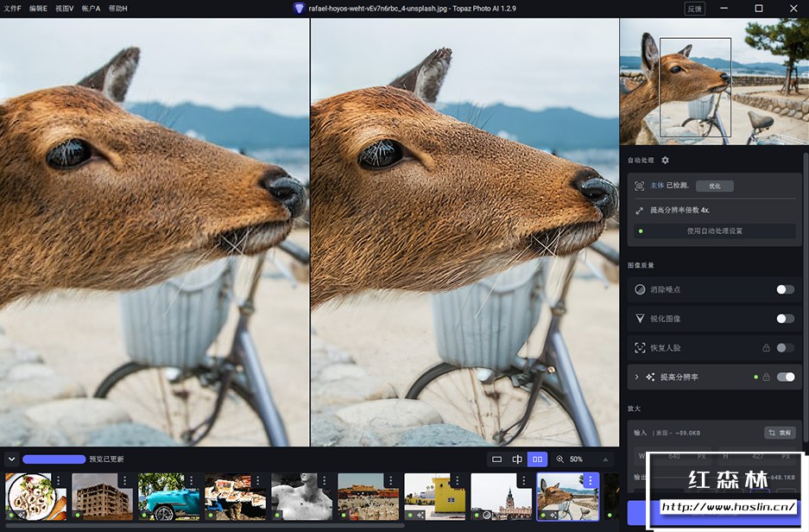Click the lock icon beside 恢复人脸

coord(766,348)
